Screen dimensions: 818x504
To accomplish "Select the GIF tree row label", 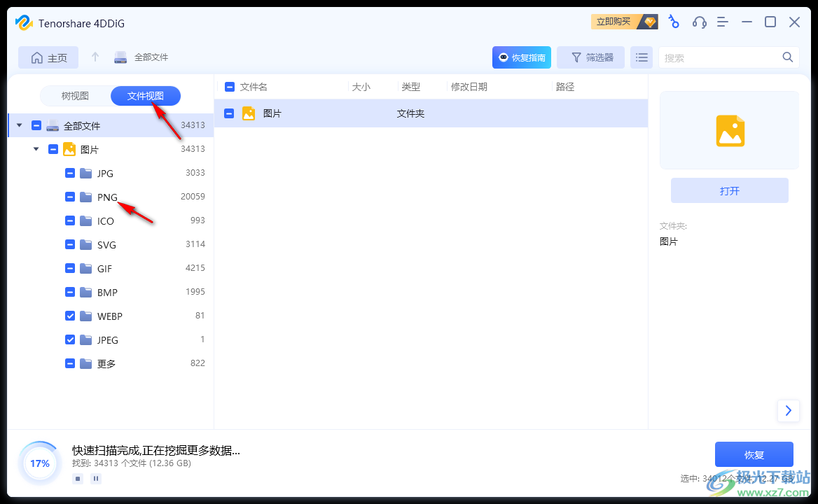I will click(x=104, y=268).
